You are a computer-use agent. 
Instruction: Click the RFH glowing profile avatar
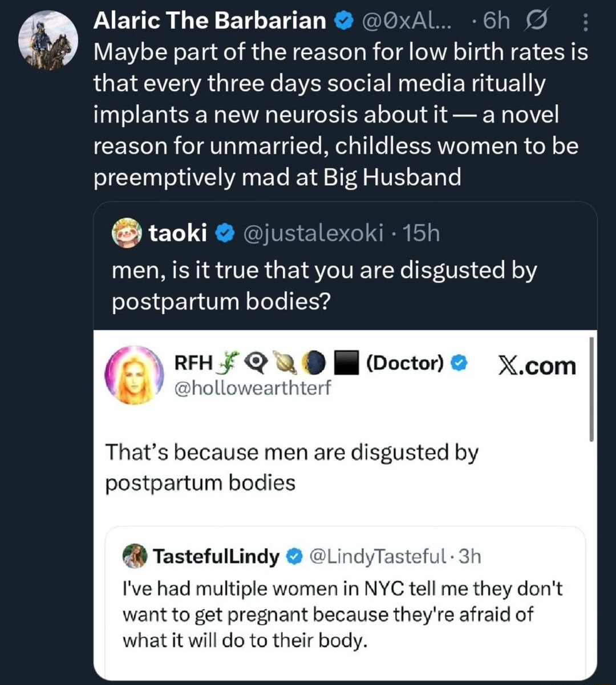pyautogui.click(x=135, y=374)
